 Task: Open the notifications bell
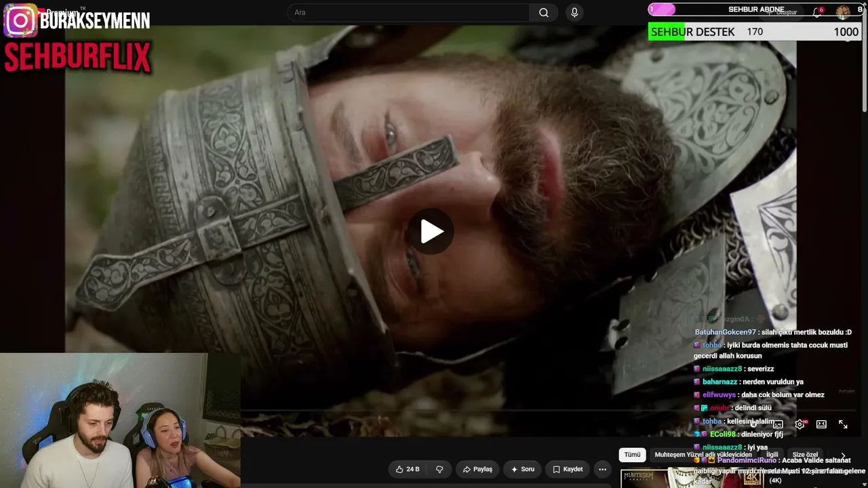tap(818, 12)
